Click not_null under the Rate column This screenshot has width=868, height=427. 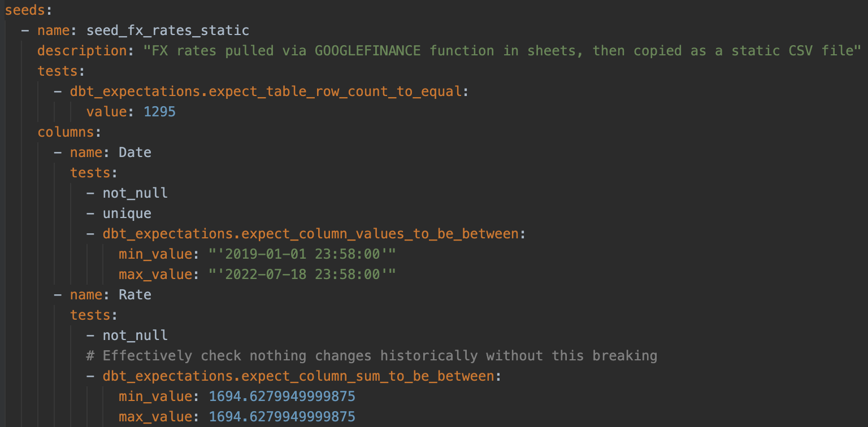135,335
